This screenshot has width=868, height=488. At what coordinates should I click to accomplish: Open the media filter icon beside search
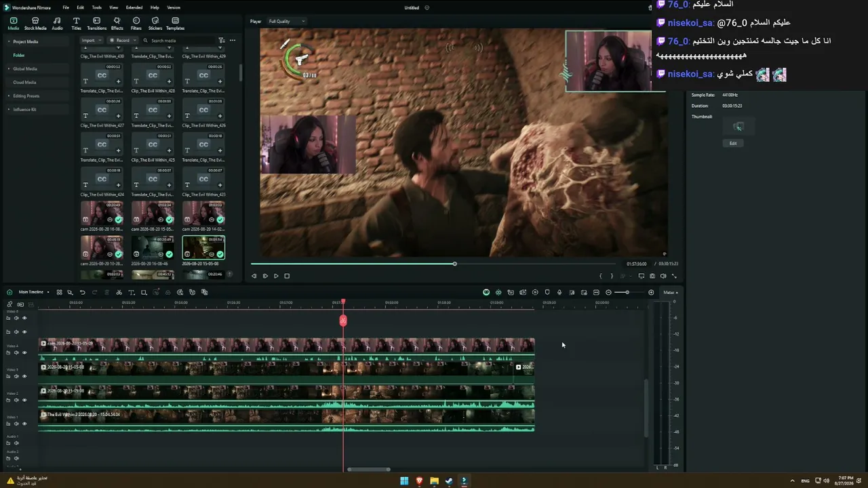pyautogui.click(x=222, y=41)
